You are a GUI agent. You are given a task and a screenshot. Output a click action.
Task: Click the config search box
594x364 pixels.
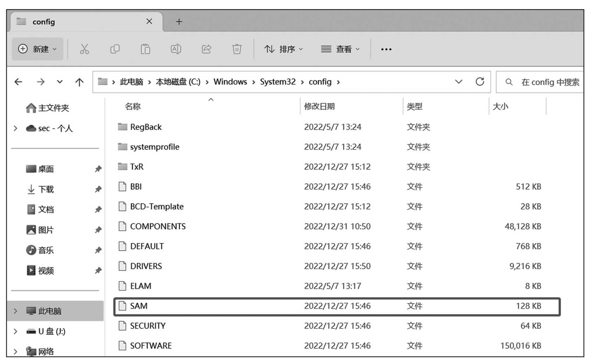[x=549, y=82]
